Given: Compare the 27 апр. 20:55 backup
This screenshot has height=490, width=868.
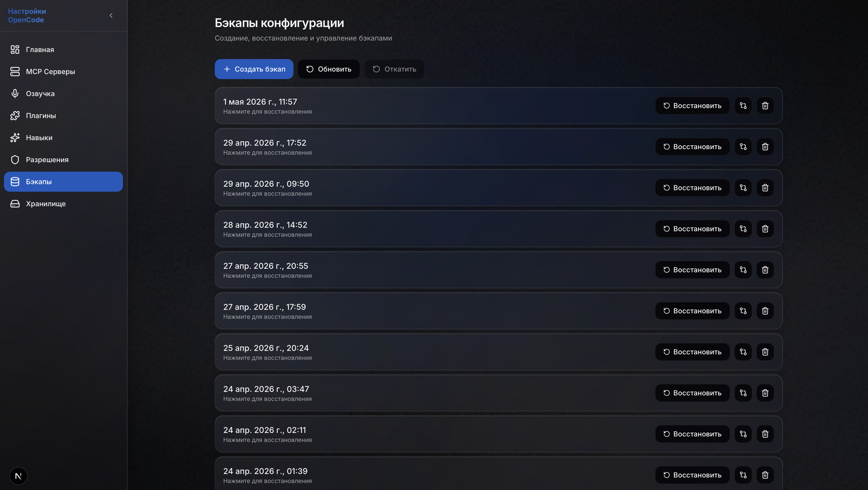Looking at the screenshot, I should coord(743,270).
